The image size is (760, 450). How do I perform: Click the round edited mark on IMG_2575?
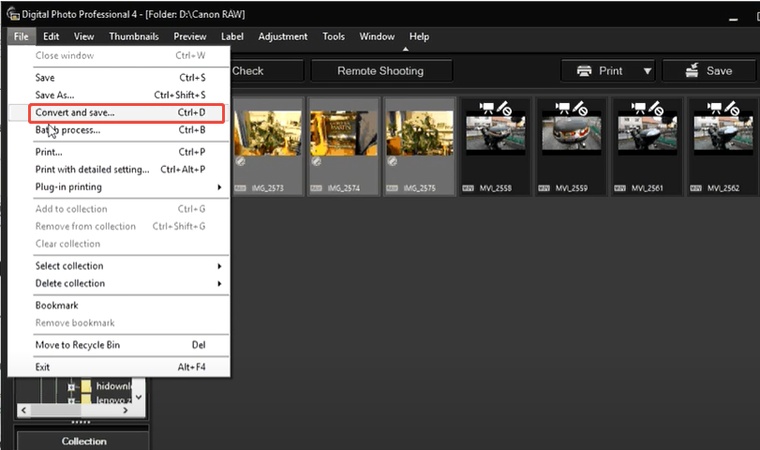[392, 161]
